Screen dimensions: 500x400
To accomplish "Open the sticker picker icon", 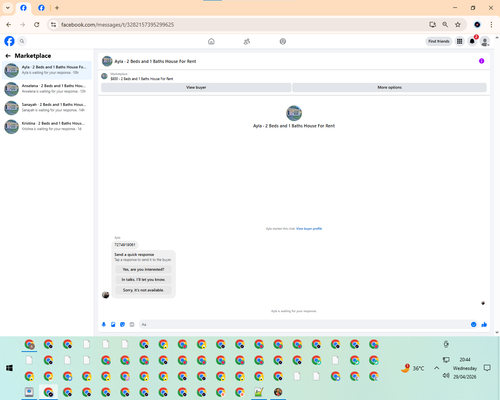I will click(x=122, y=324).
